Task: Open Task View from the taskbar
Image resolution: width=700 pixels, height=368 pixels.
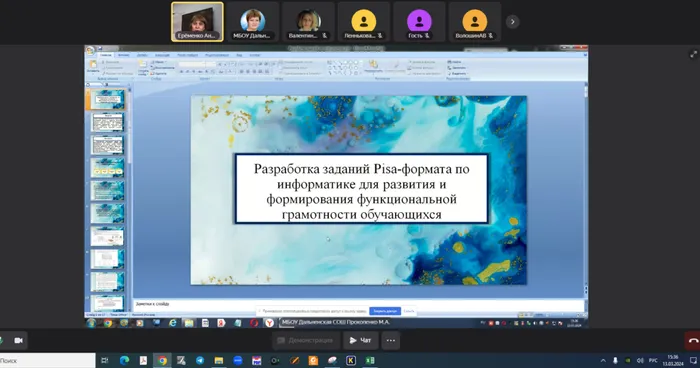Action: [104, 360]
